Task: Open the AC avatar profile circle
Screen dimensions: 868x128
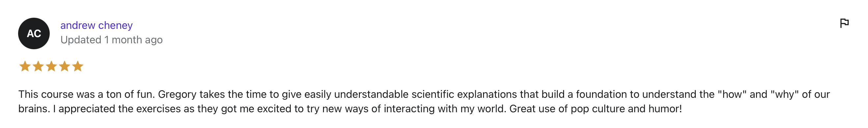Action: (34, 33)
